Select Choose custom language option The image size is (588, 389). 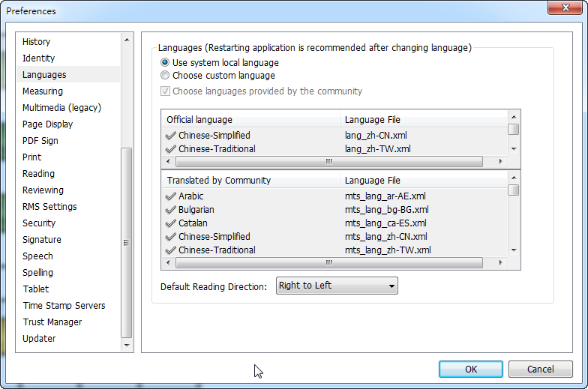[165, 76]
